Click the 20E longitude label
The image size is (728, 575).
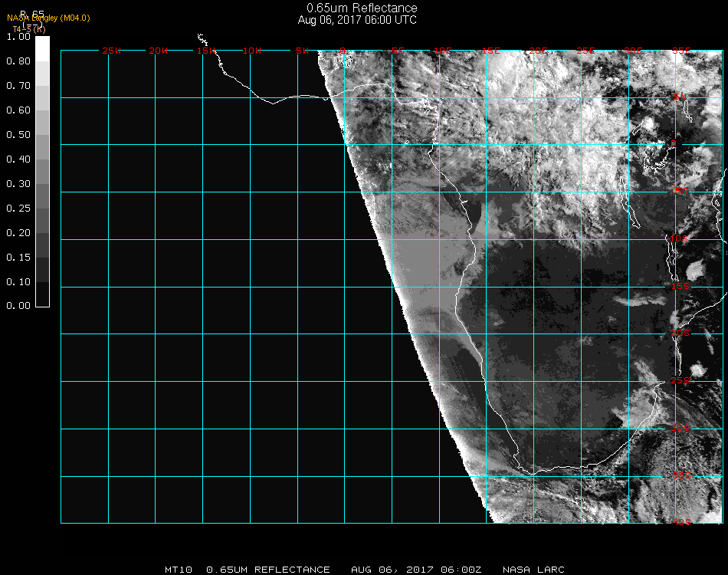[x=538, y=51]
